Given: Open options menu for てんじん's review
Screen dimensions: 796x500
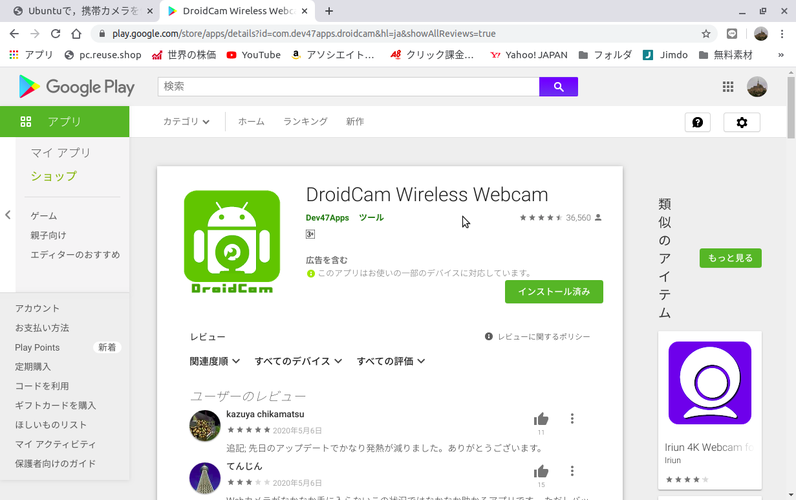Looking at the screenshot, I should point(572,471).
